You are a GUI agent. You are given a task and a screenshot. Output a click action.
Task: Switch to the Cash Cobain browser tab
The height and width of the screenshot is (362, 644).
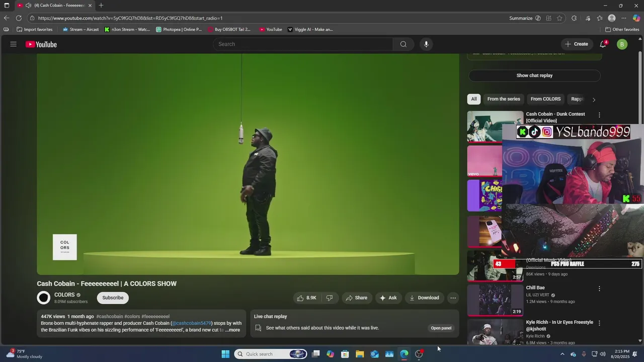(55, 6)
